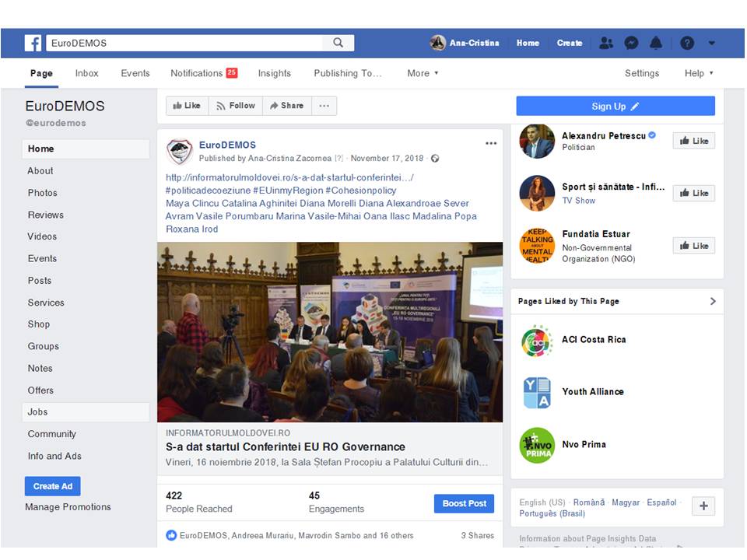Like the Sport și sănătate page
Screen dimensions: 747x560
(x=693, y=194)
